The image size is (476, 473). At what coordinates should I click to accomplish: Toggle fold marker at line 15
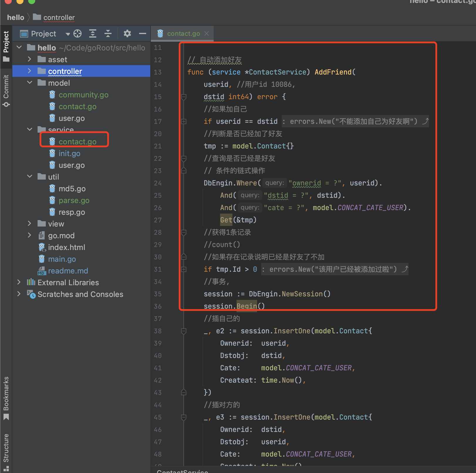click(184, 97)
